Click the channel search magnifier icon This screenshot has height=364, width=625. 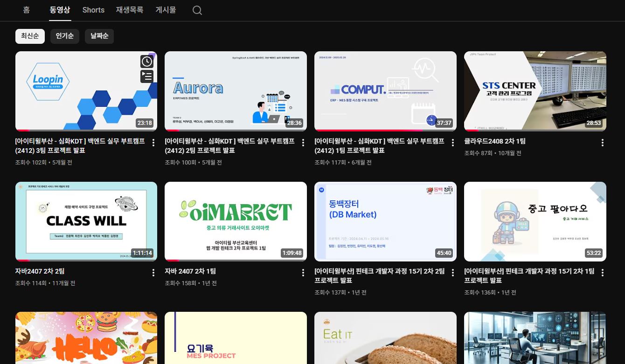click(197, 10)
